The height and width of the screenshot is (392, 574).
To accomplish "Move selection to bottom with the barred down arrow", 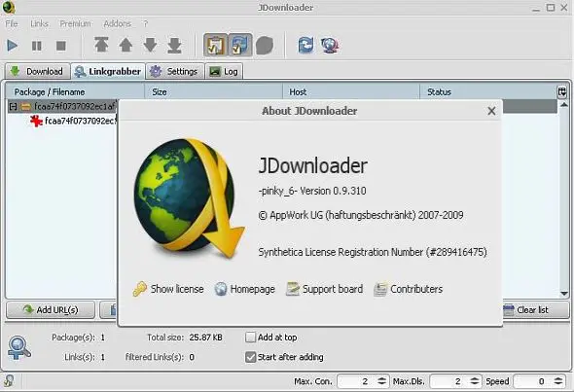I will click(174, 45).
